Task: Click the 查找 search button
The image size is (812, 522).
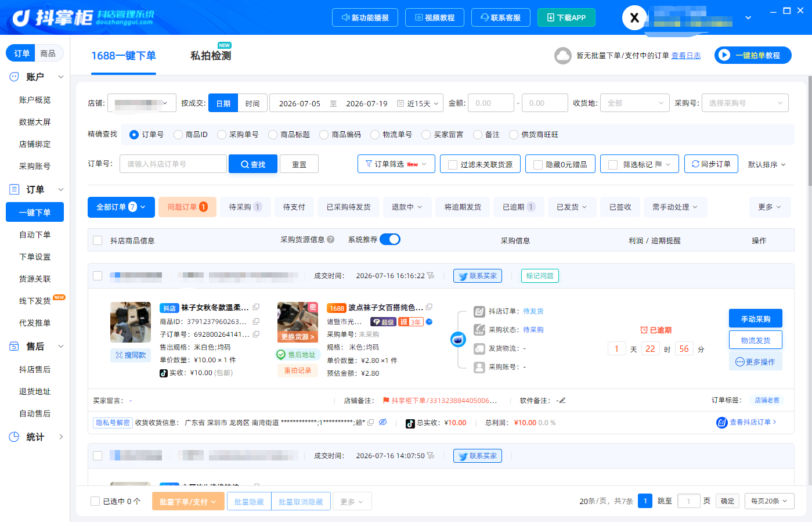Action: point(253,164)
